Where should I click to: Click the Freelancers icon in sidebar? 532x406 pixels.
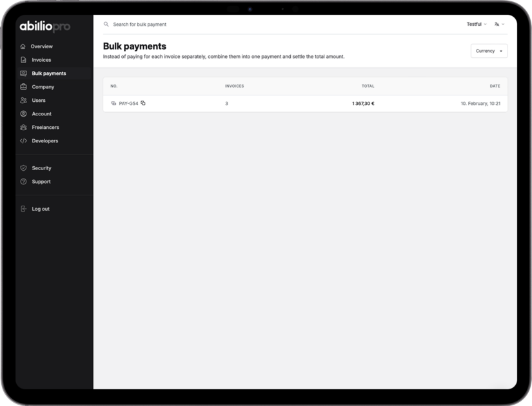point(23,128)
